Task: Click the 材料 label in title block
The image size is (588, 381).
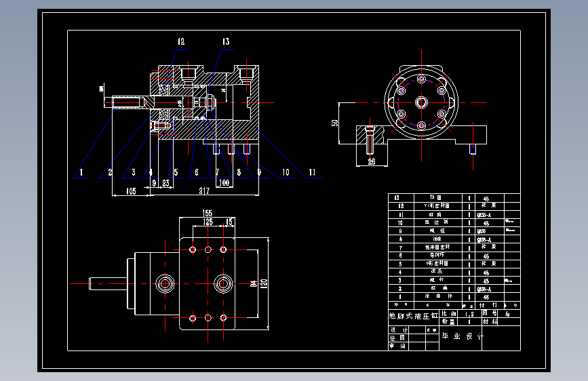Action: click(490, 322)
